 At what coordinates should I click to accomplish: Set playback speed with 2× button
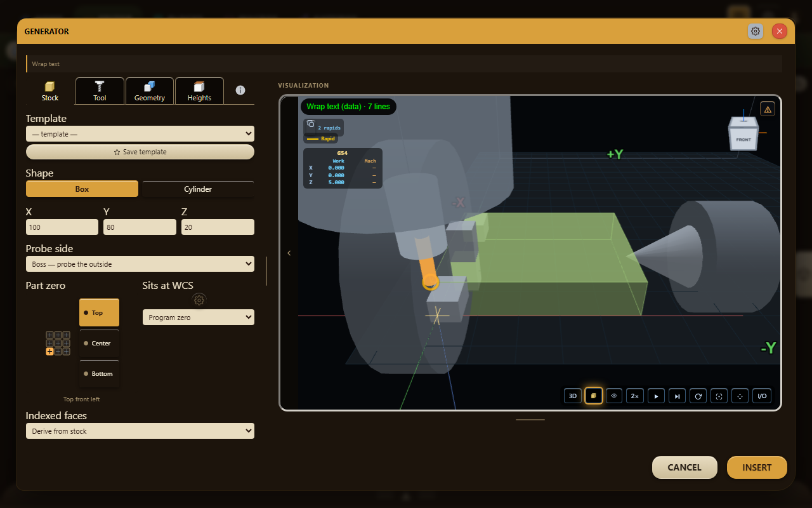coord(634,396)
